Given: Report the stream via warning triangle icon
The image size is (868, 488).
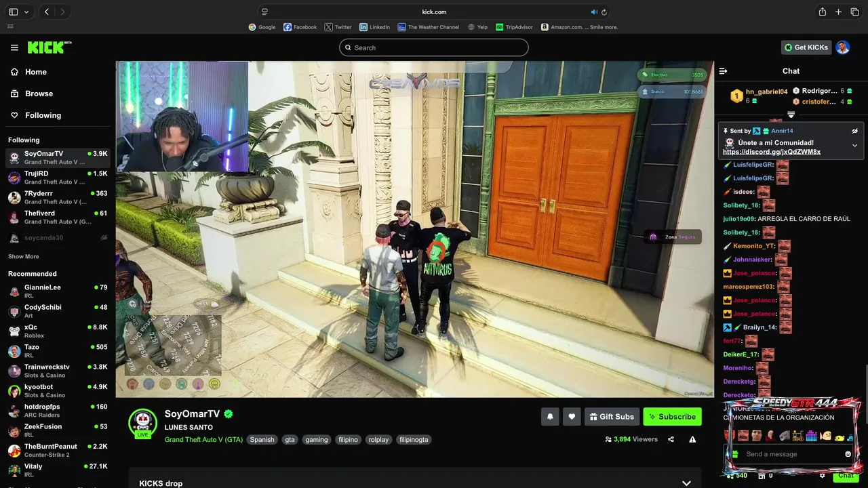Looking at the screenshot, I should tap(692, 439).
